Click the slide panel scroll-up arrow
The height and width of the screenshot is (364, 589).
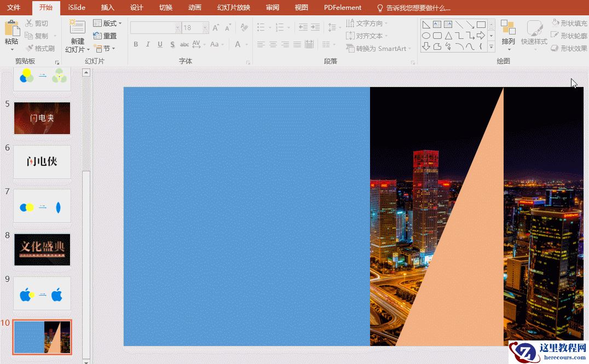click(86, 72)
